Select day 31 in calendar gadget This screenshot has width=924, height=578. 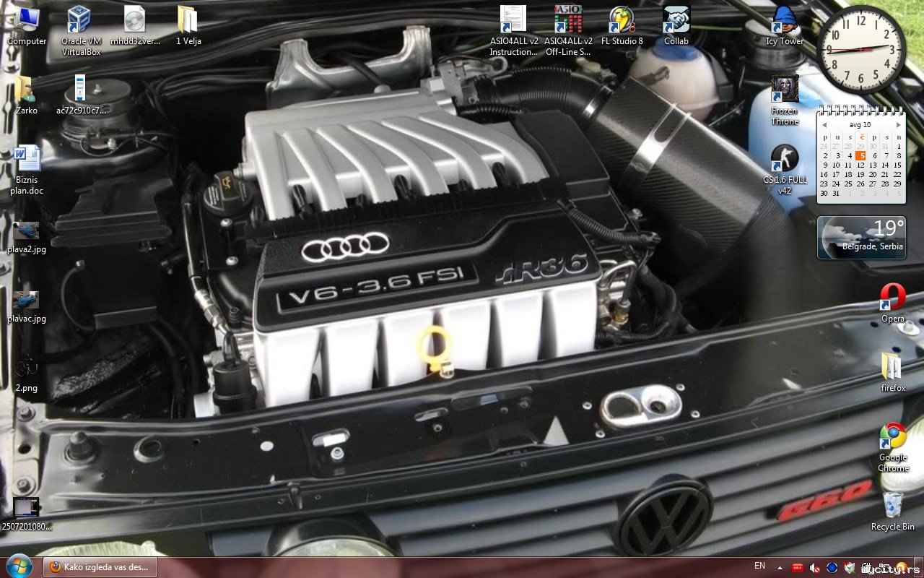click(836, 193)
